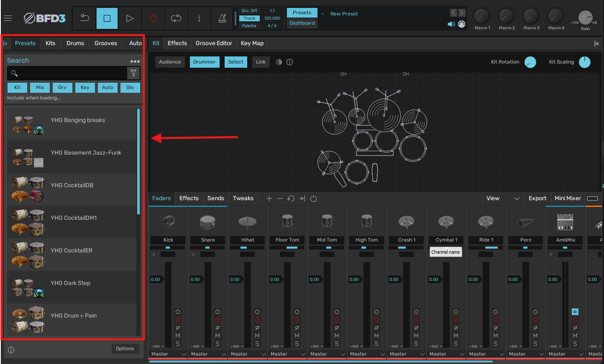The height and width of the screenshot is (364, 604).
Task: Toggle the Mix include filter
Action: pos(40,87)
